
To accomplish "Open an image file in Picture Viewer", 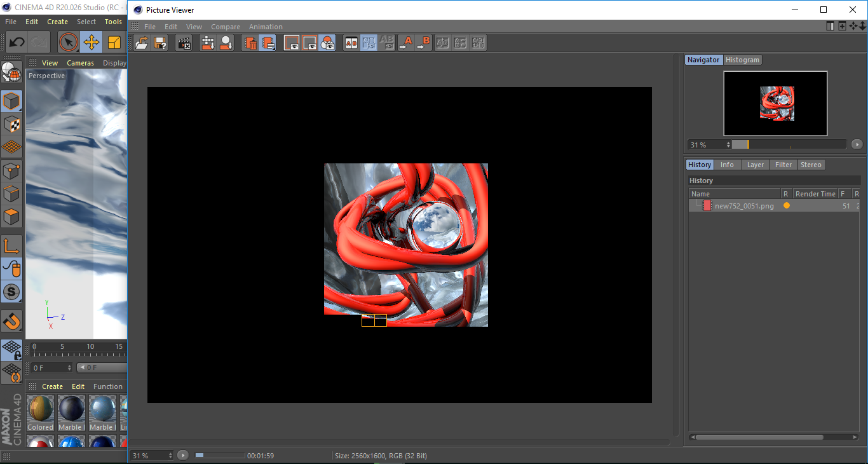I will (142, 43).
